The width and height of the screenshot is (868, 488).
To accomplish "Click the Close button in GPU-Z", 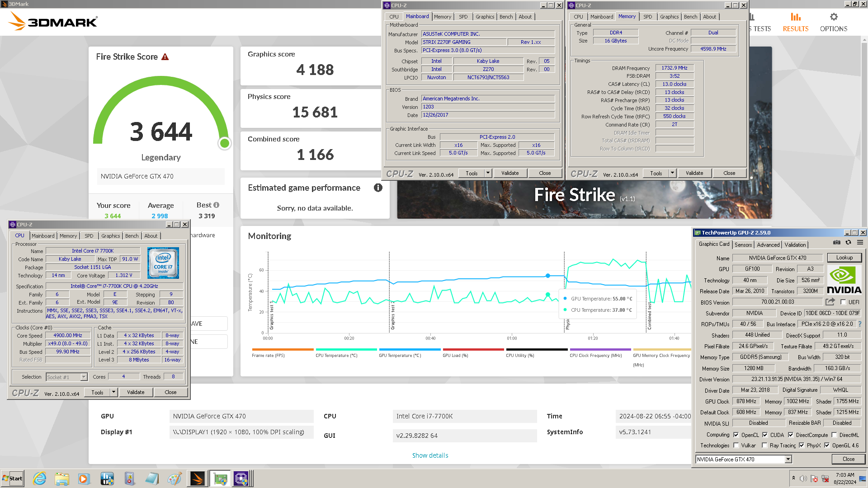I will 848,459.
